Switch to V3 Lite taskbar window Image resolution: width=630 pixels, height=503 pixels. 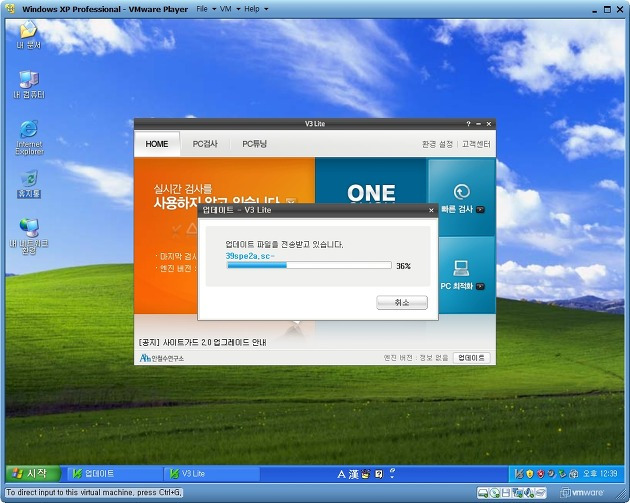(x=212, y=474)
